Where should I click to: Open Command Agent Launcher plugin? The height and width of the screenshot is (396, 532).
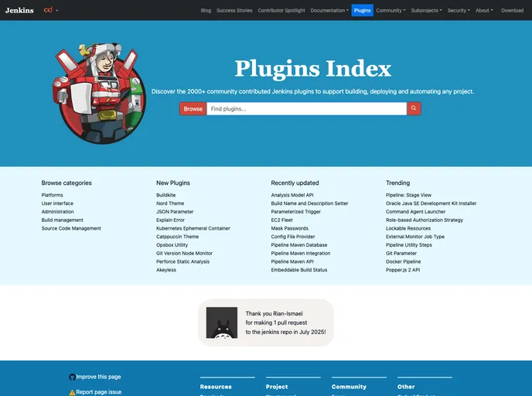(416, 212)
